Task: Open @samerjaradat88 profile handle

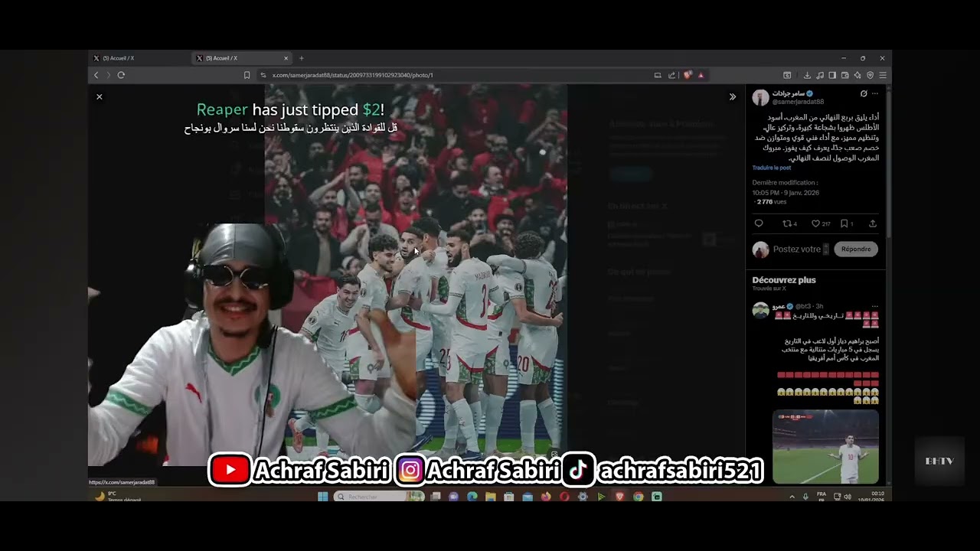Action: tap(798, 102)
